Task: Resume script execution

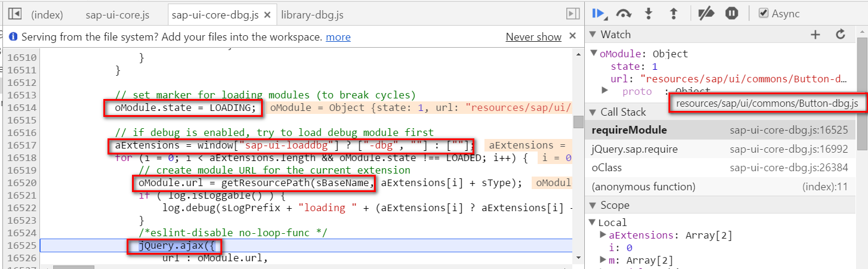Action: click(x=599, y=13)
